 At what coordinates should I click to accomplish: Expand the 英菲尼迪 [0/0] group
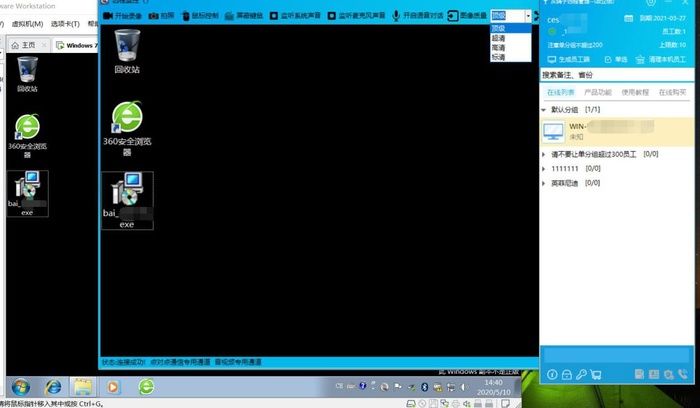544,183
